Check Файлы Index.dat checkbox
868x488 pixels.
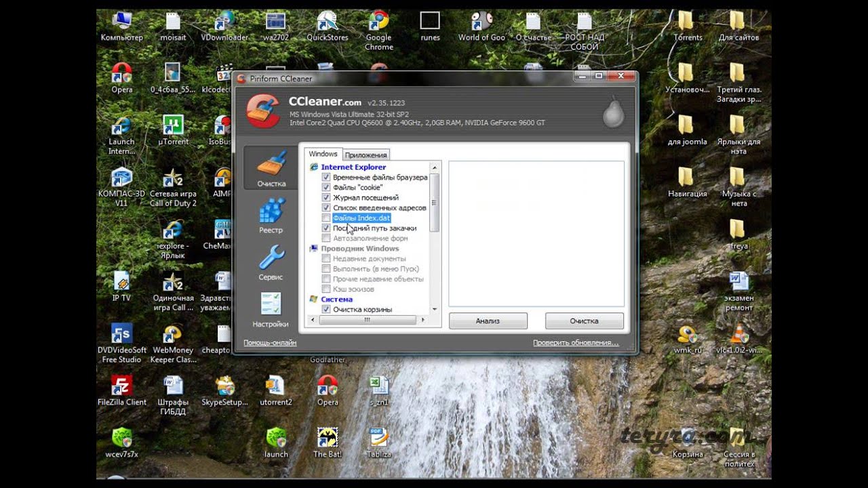tap(326, 218)
